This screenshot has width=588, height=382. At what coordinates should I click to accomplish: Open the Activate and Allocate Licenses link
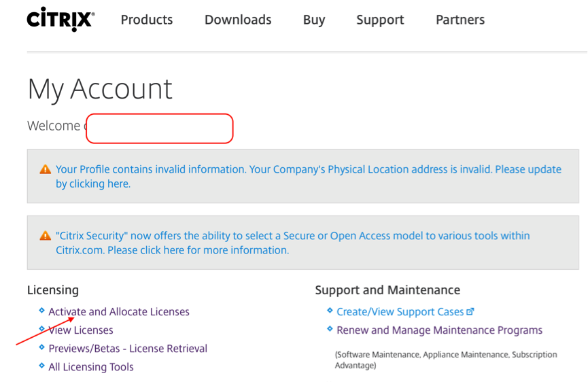pos(119,311)
